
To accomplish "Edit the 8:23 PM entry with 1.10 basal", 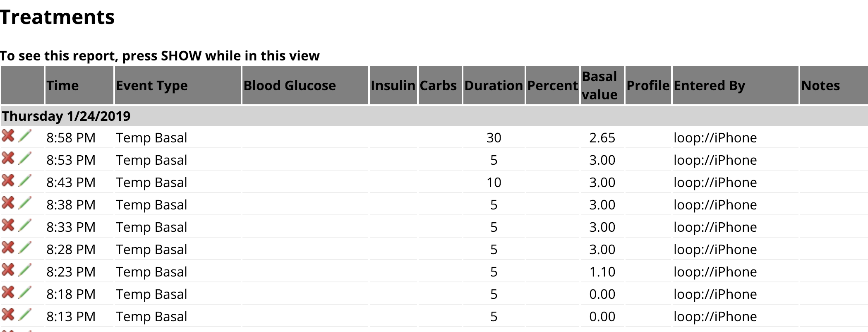I will pyautogui.click(x=25, y=270).
